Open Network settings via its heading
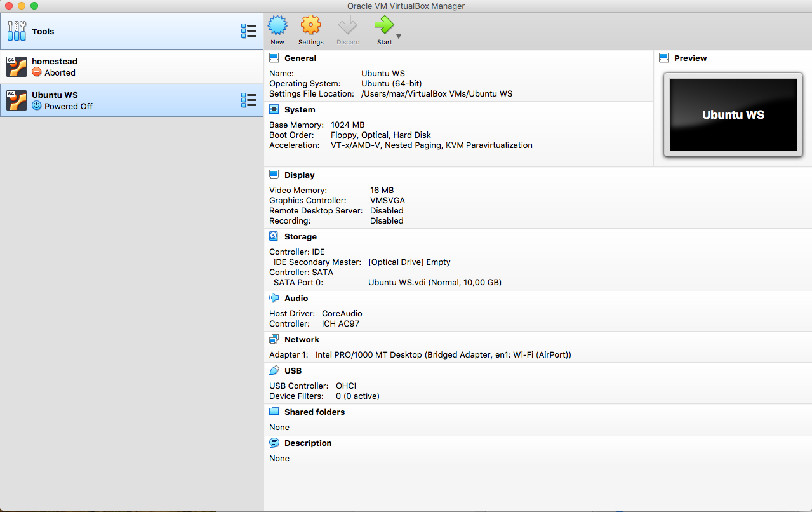Image resolution: width=812 pixels, height=512 pixels. coord(302,339)
